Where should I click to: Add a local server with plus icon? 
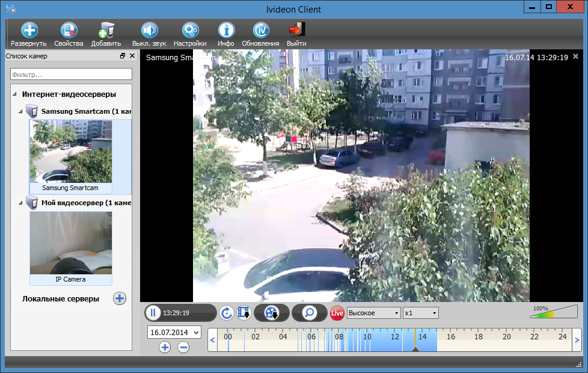(x=120, y=298)
